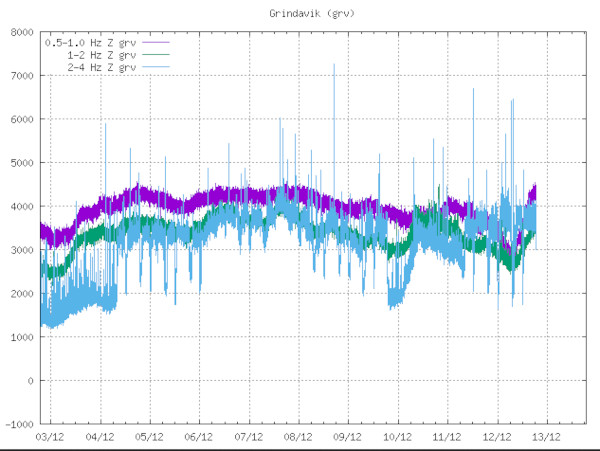The image size is (600, 451).
Task: Click the 13/12 date tick label
Action: 545,437
